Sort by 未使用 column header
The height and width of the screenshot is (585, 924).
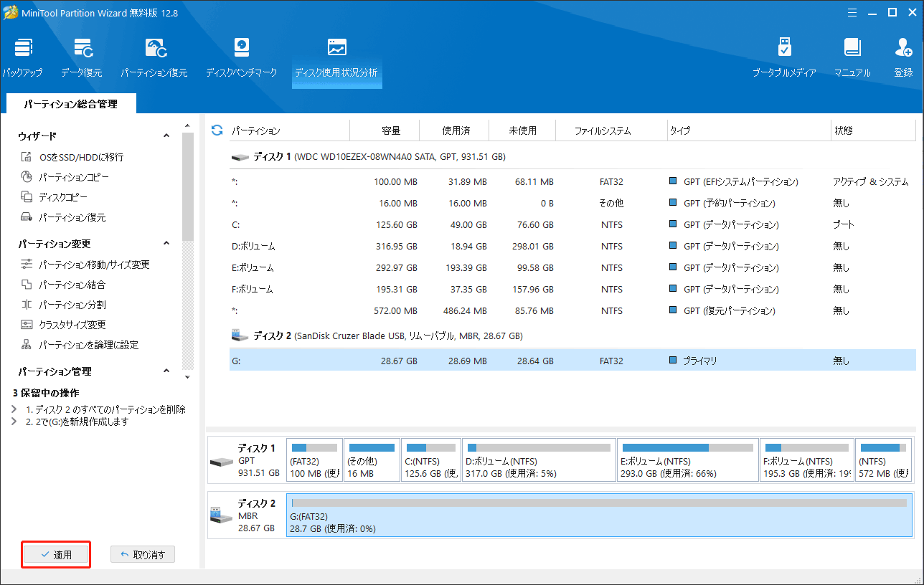point(522,130)
